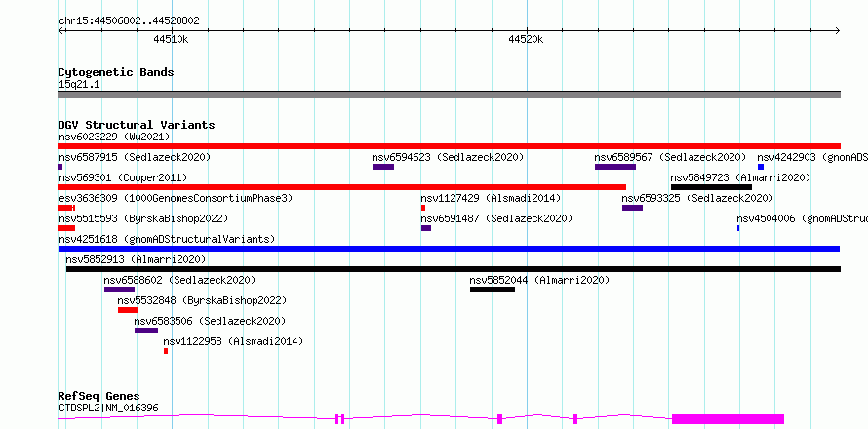Select esv3636309 (1000GenomesConsortiumPhase3) label
Image resolution: width=868 pixels, height=429 pixels.
click(176, 198)
